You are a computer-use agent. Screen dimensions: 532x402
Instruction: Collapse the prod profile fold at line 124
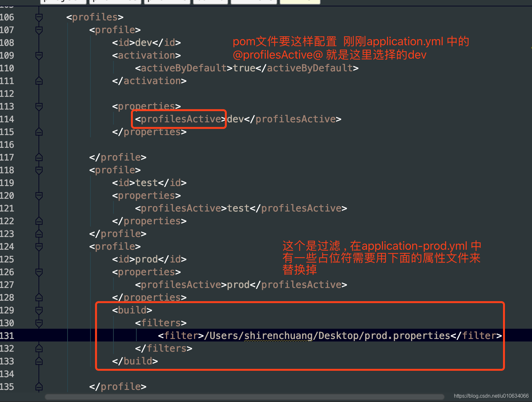(39, 247)
